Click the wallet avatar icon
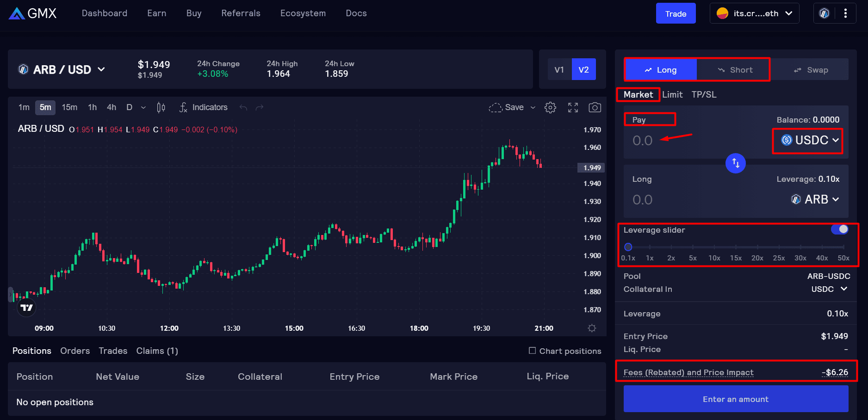The image size is (868, 420). click(x=722, y=13)
